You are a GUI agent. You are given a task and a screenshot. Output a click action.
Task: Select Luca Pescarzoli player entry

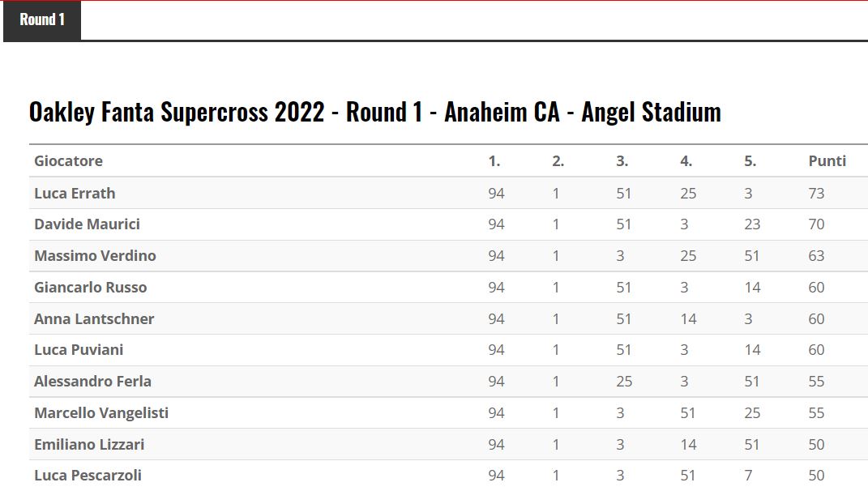click(88, 476)
